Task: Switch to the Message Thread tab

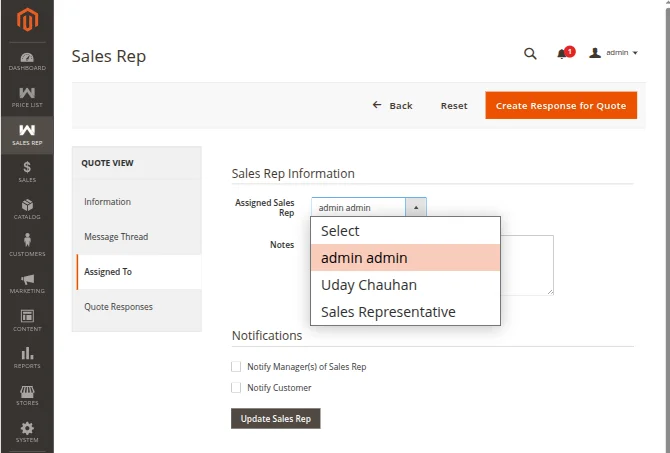Action: pyautogui.click(x=116, y=237)
